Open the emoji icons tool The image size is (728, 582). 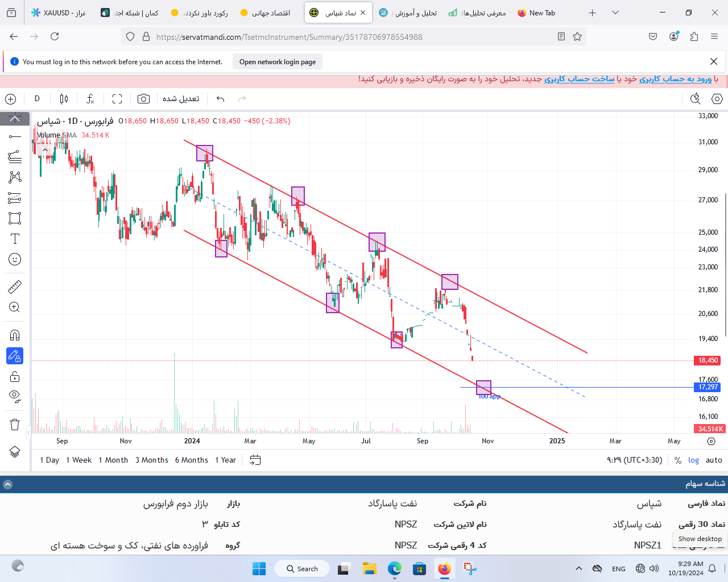point(15,259)
